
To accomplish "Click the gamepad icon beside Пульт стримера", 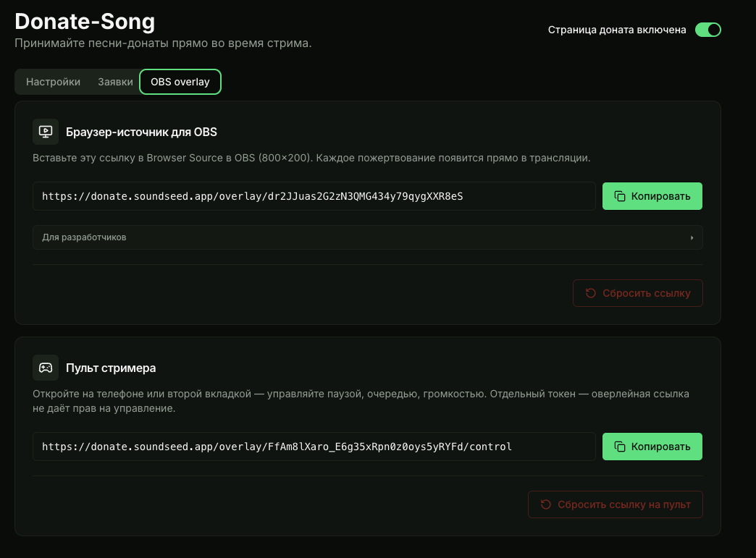I will coord(46,368).
